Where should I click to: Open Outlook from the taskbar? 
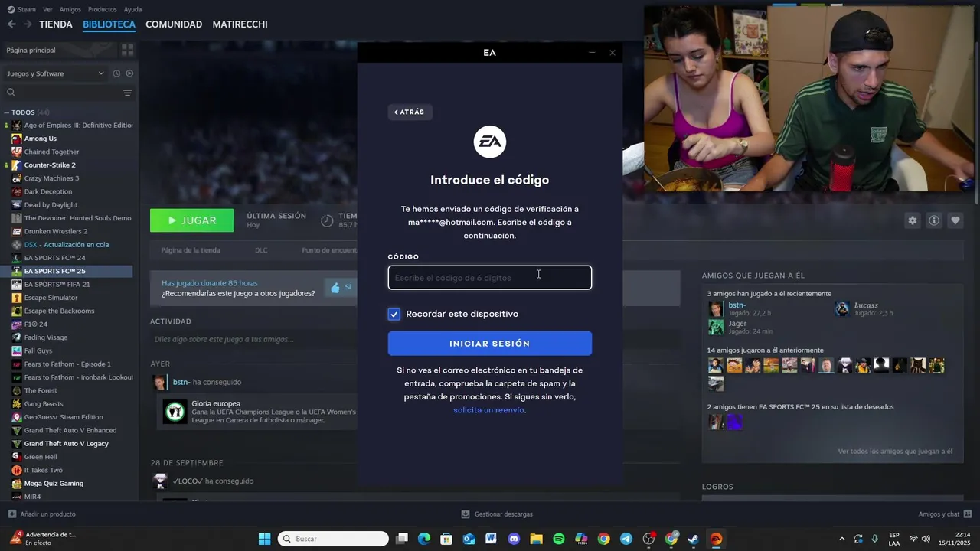click(x=469, y=539)
